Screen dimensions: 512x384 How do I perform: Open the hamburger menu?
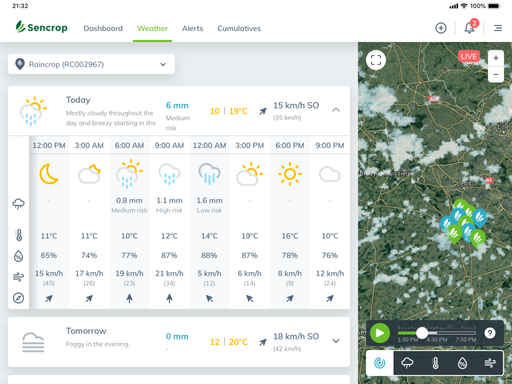coord(498,28)
